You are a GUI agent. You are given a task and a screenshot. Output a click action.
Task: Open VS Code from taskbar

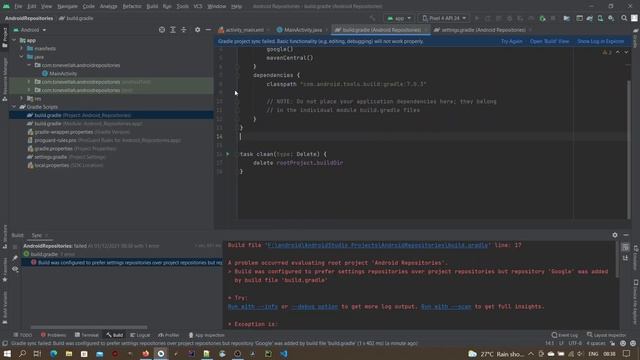284,354
